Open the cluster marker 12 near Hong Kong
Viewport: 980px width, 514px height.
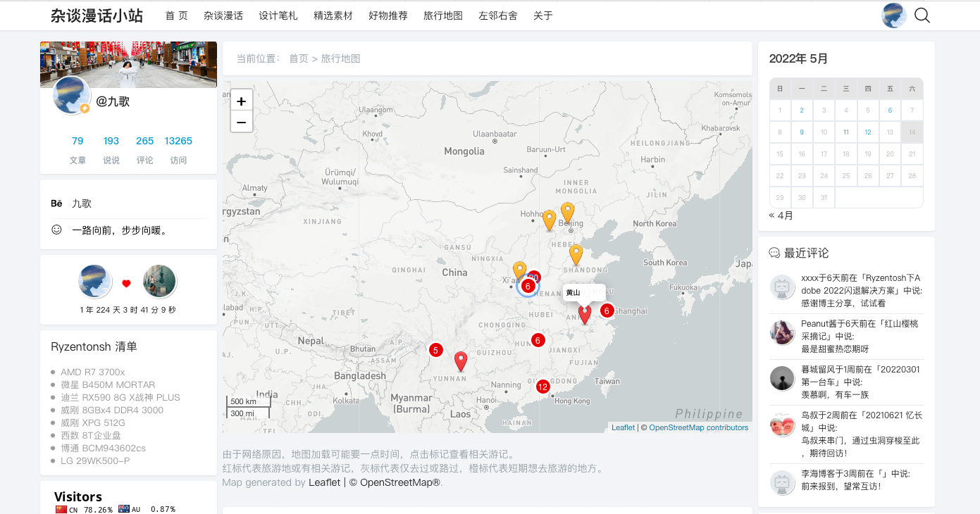click(x=542, y=387)
